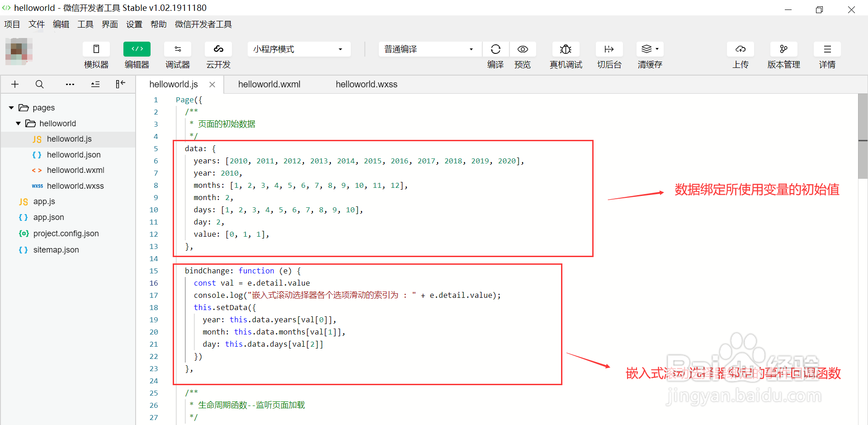The width and height of the screenshot is (868, 425).
Task: Open sitemap.json file
Action: [68, 250]
